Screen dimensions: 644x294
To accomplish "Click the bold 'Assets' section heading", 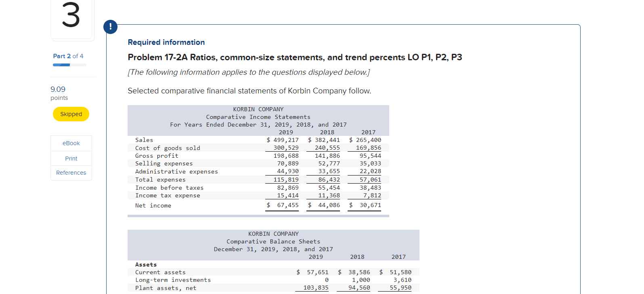I will click(x=146, y=264).
